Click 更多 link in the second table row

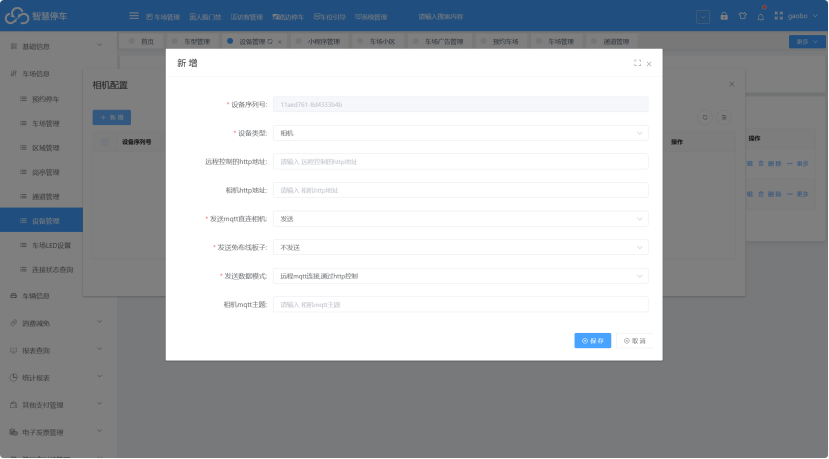coord(798,194)
